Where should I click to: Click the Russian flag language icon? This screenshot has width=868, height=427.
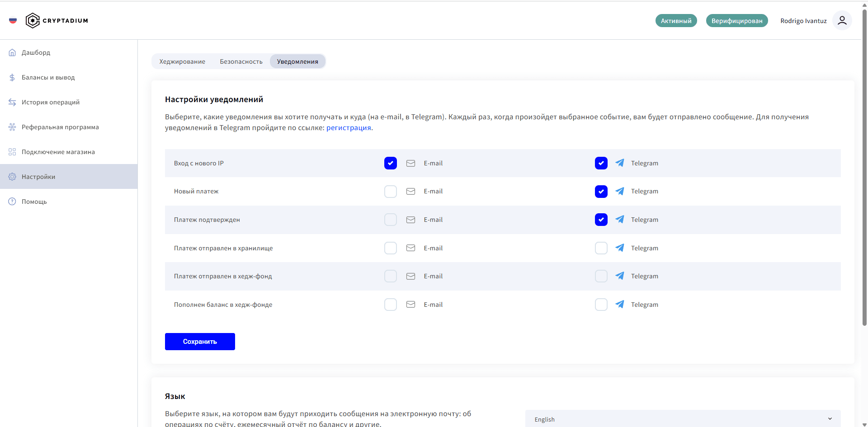(x=13, y=20)
